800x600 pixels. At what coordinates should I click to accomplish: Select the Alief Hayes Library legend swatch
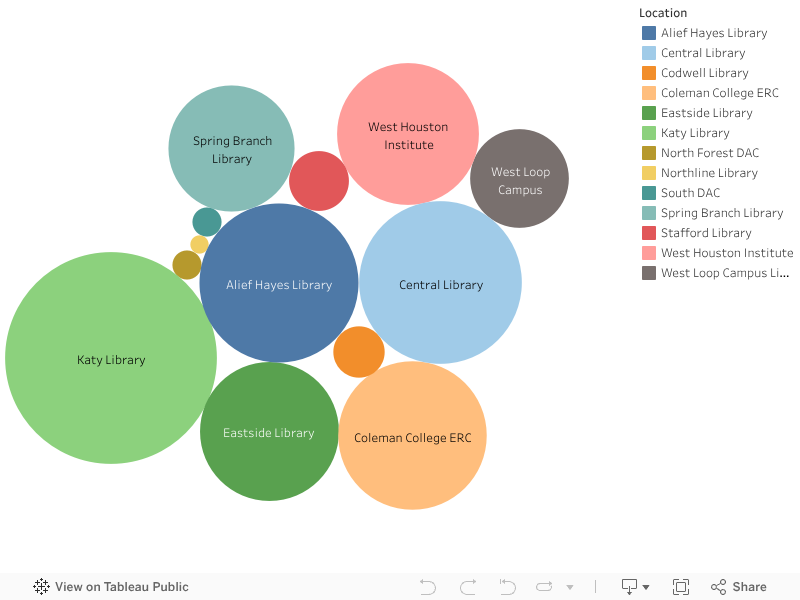(x=648, y=33)
